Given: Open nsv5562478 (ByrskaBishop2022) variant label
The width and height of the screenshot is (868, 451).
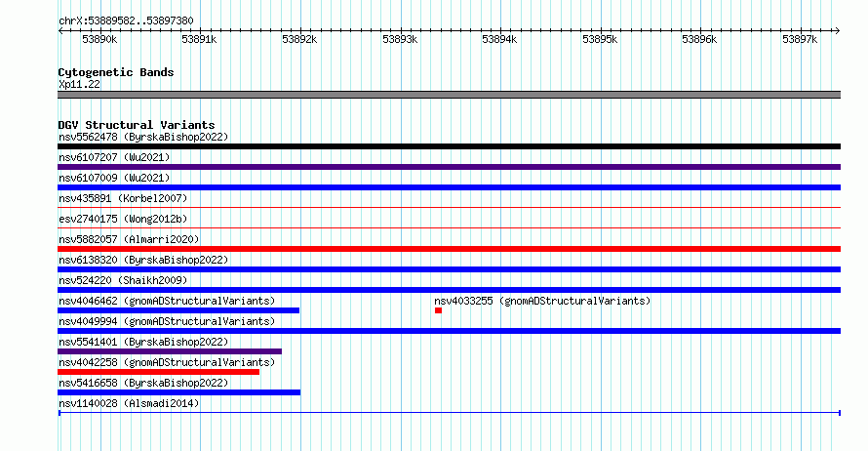Looking at the screenshot, I should [143, 137].
